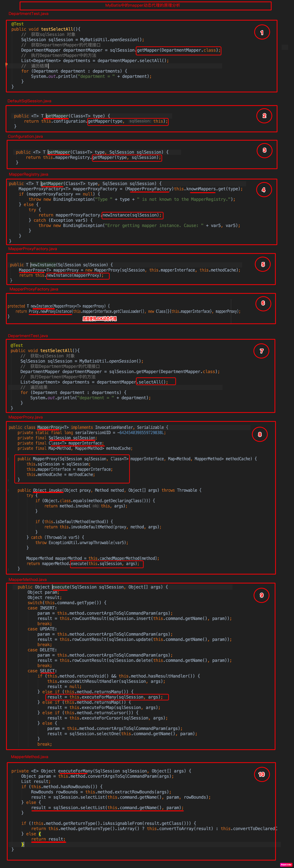Click the sqlSession.delete rowCountResult line
294x868 pixels.
click(x=134, y=660)
